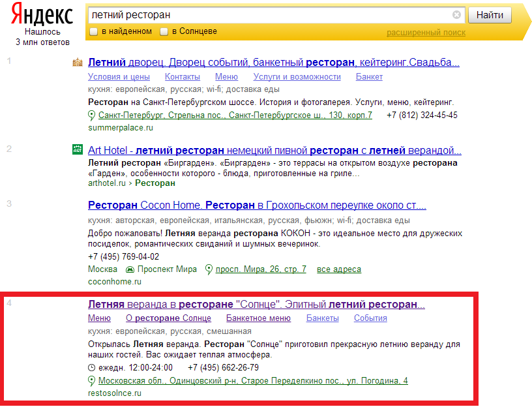Open the Меню sitelink under Летний дворец
This screenshot has width=532, height=409.
227,77
